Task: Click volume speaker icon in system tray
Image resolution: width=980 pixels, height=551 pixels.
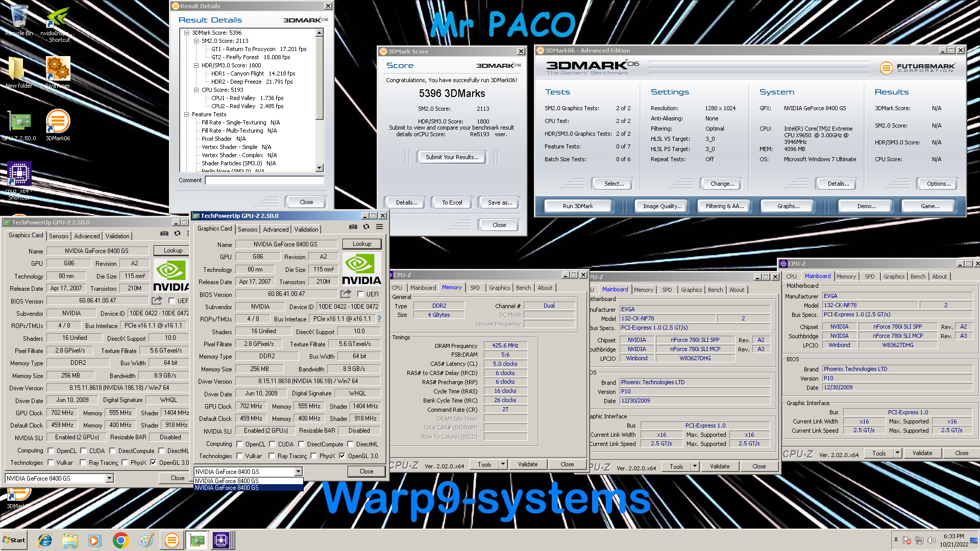Action: click(932, 540)
